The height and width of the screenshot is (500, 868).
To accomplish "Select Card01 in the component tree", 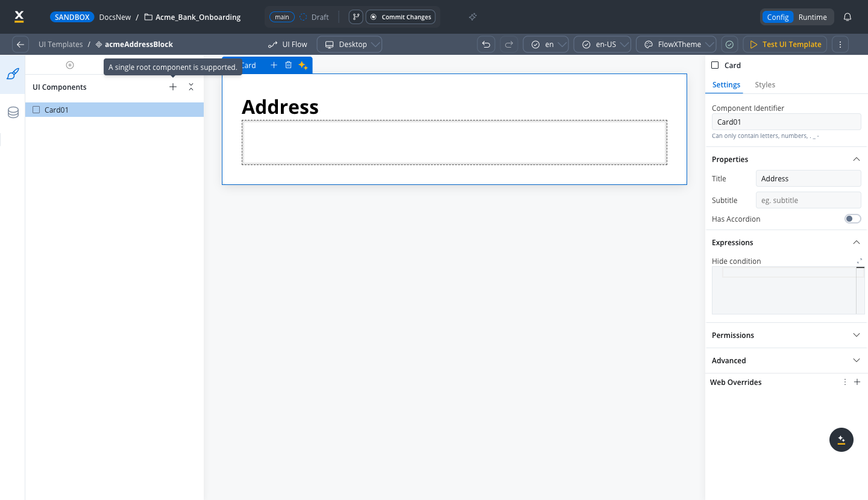I will coord(114,110).
